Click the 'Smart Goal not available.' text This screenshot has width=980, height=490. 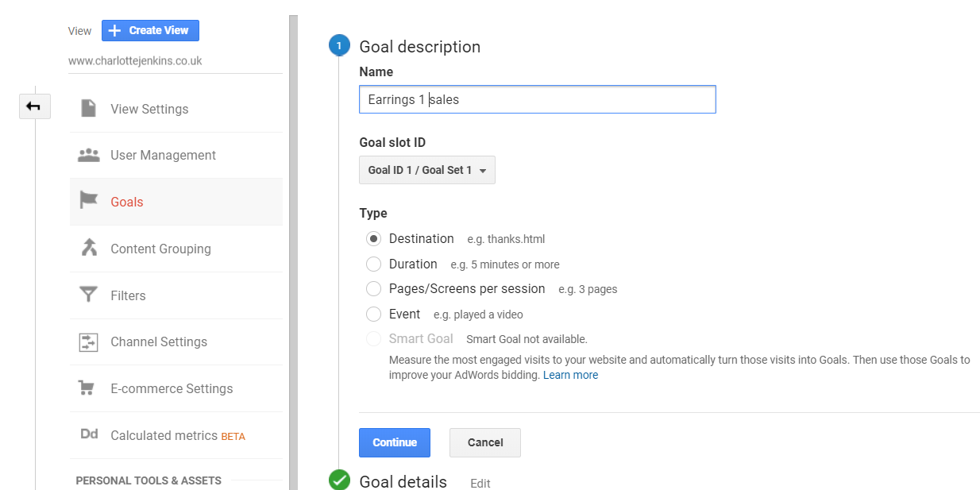point(527,339)
